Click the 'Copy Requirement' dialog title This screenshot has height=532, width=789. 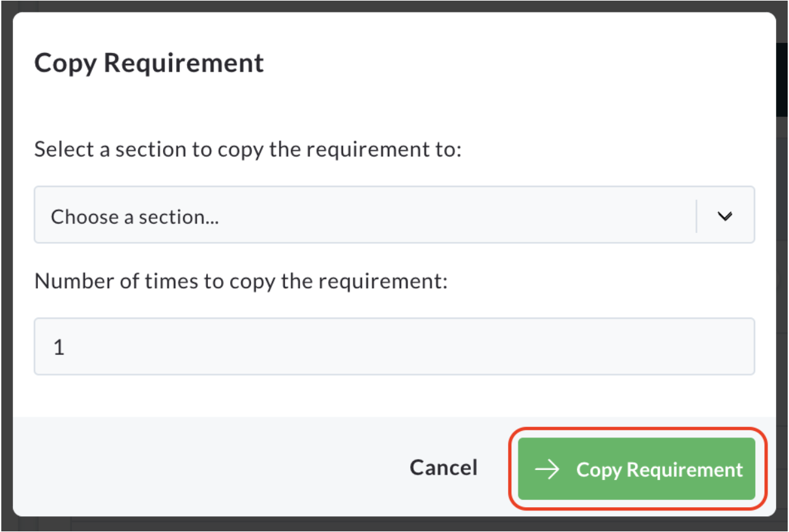149,63
